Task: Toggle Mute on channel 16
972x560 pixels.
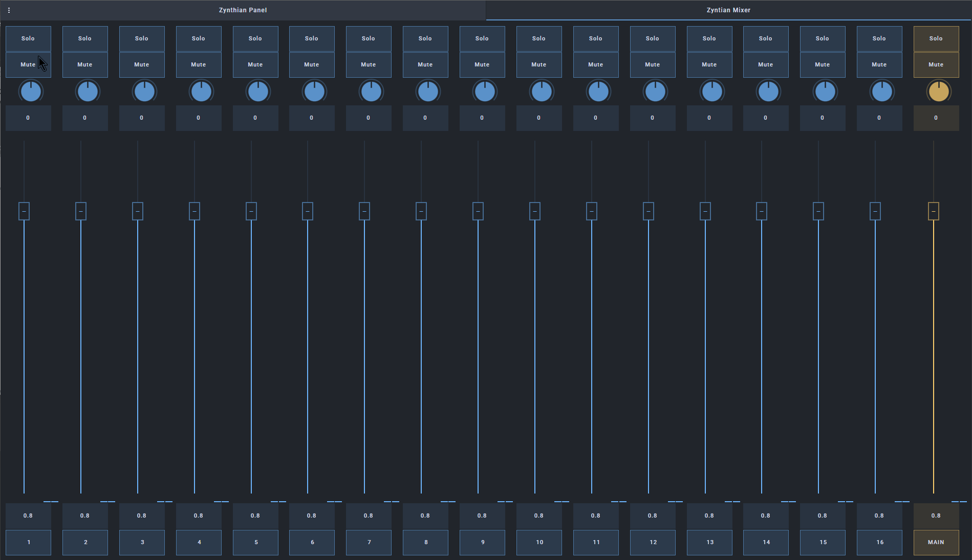Action: tap(879, 65)
